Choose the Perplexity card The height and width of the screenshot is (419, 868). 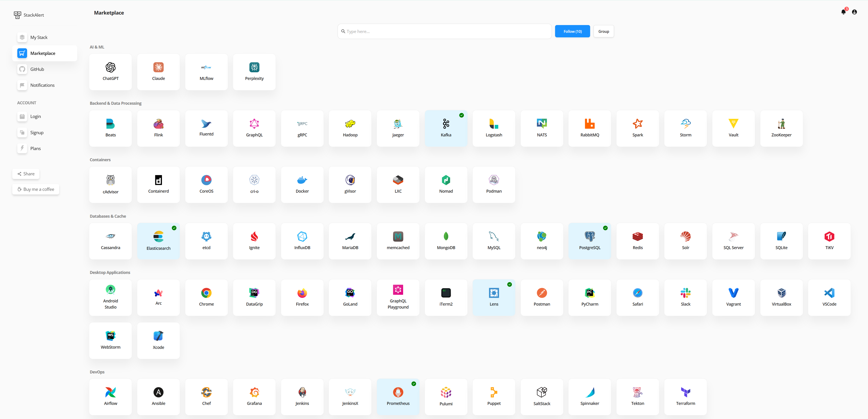[x=254, y=72]
